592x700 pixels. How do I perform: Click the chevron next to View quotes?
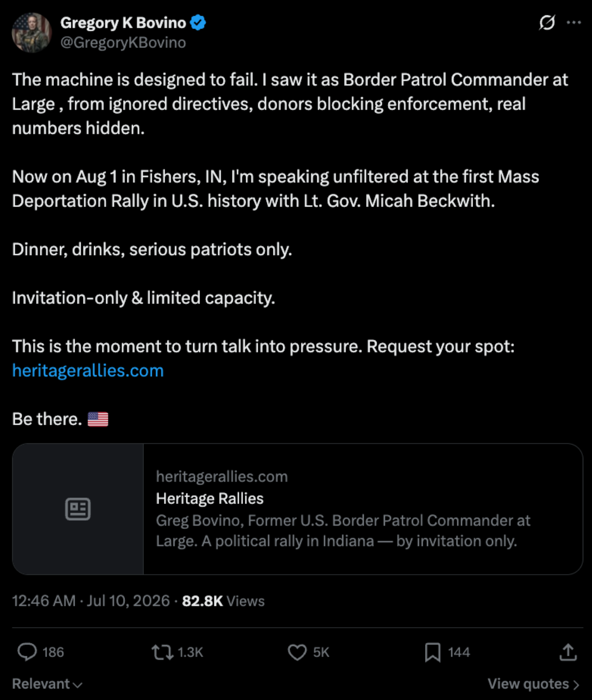coord(576,684)
